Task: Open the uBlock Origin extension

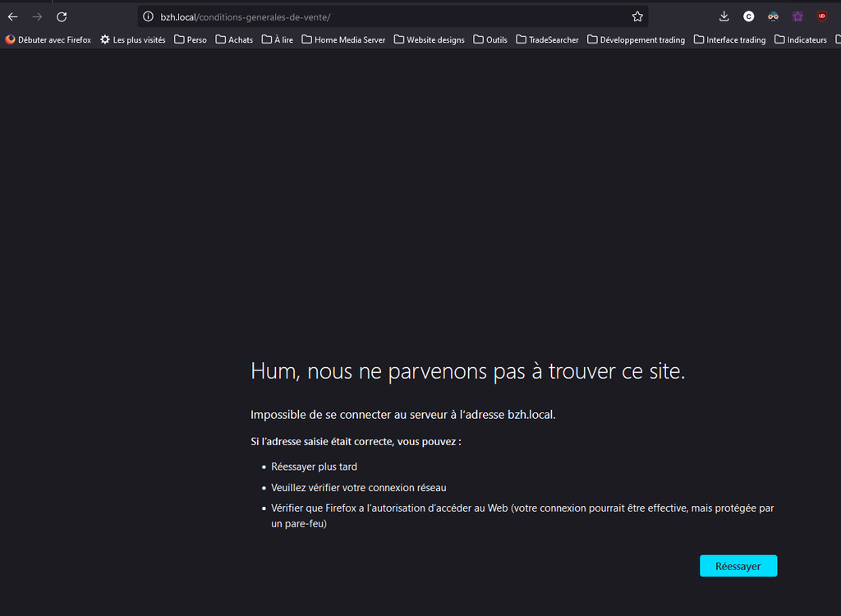Action: (x=821, y=16)
